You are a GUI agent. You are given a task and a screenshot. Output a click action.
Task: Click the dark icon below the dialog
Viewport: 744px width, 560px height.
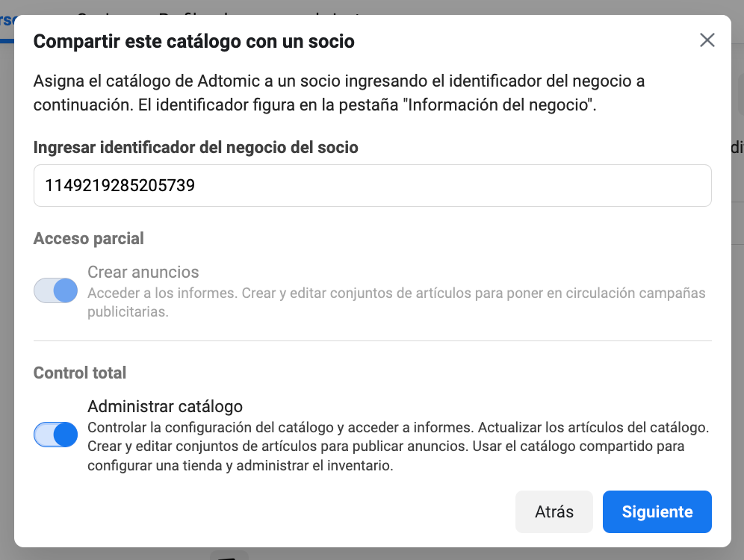[229, 555]
